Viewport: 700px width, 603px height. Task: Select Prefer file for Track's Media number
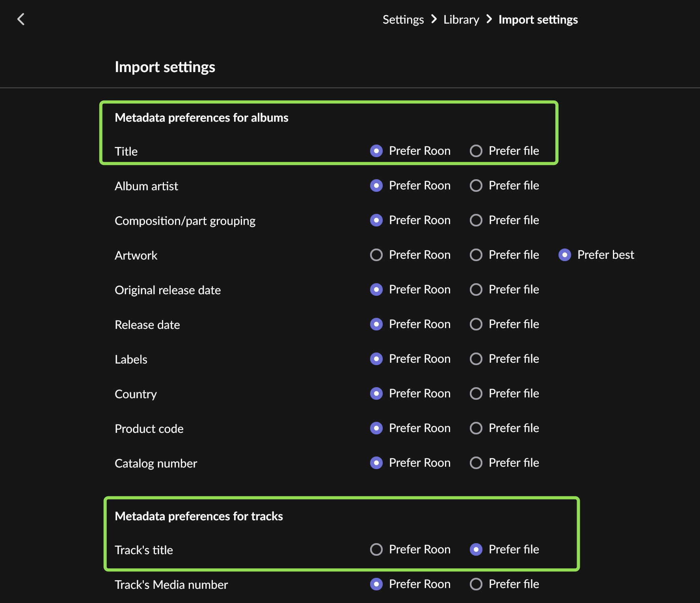pyautogui.click(x=476, y=584)
